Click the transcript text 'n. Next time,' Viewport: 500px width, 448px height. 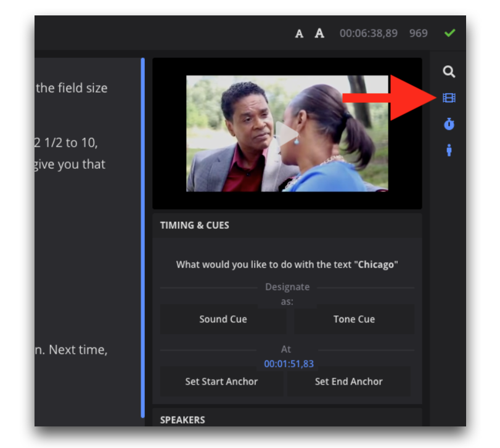coord(71,350)
